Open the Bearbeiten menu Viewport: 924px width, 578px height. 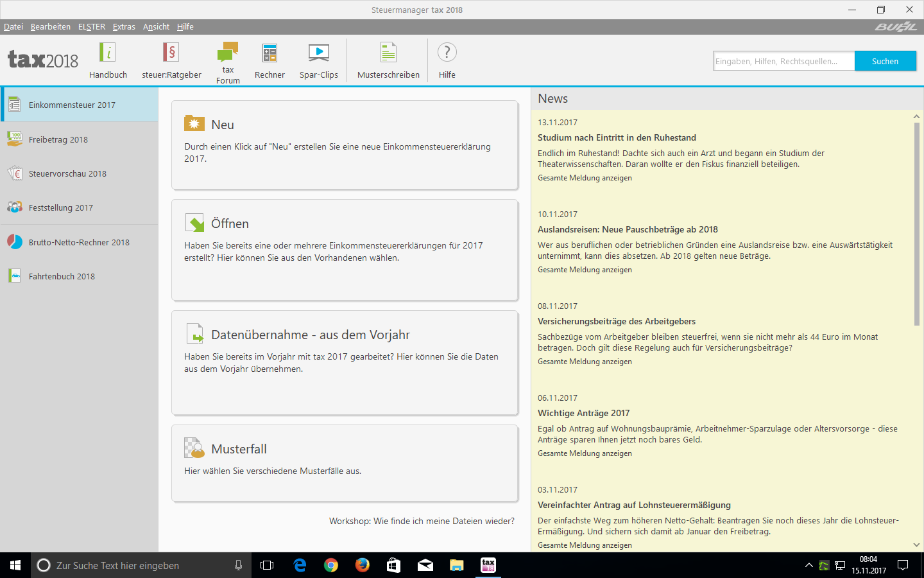[x=51, y=27]
